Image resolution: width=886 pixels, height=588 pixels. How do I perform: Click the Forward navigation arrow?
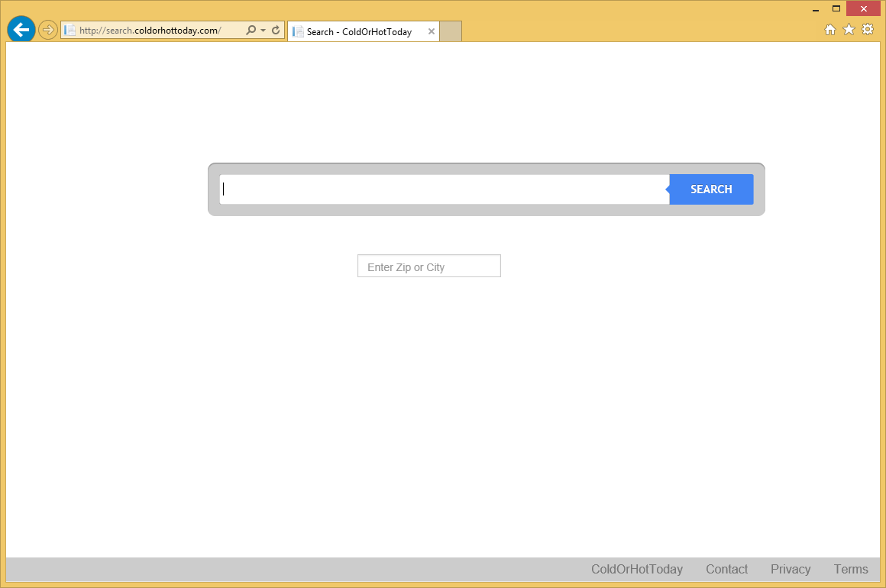(x=48, y=30)
